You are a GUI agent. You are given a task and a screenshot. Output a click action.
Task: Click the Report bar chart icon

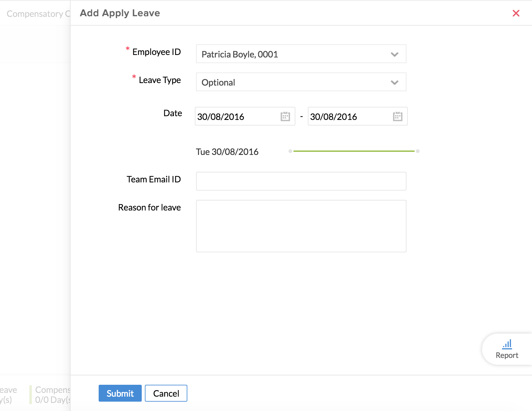coord(507,344)
